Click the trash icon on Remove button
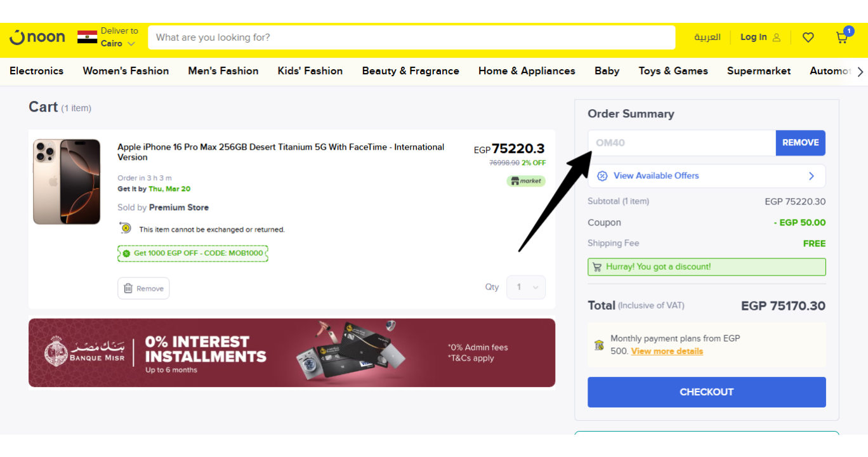Viewport: 868px width, 457px height. click(128, 288)
